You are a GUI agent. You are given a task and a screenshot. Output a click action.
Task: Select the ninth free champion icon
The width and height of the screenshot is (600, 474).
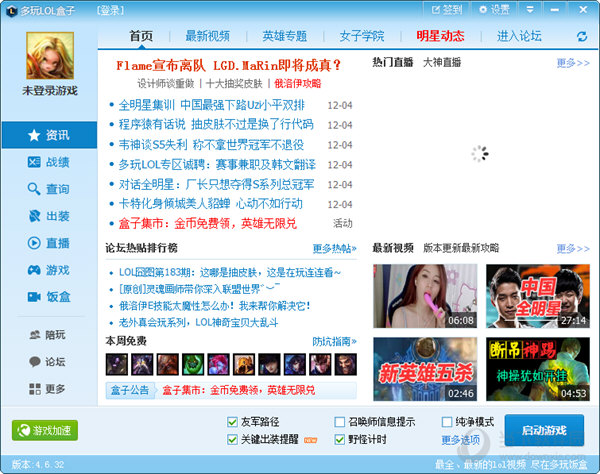[320, 364]
